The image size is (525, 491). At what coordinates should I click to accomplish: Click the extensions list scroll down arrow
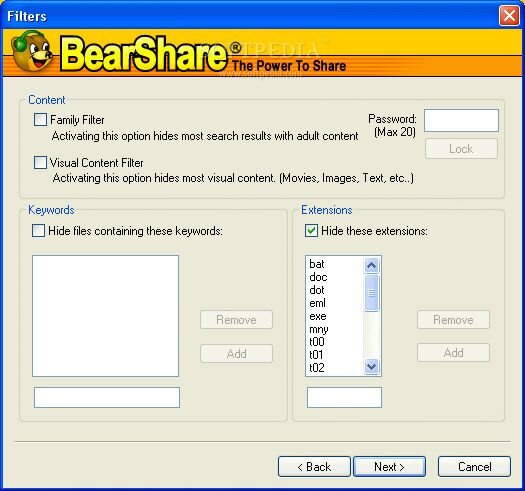click(371, 366)
